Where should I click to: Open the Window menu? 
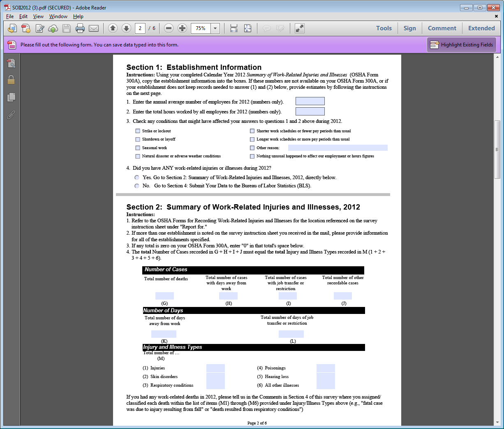pos(58,16)
